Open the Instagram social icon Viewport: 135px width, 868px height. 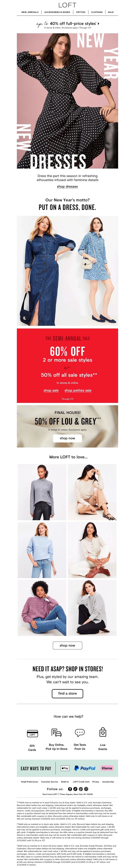pyautogui.click(x=86, y=789)
